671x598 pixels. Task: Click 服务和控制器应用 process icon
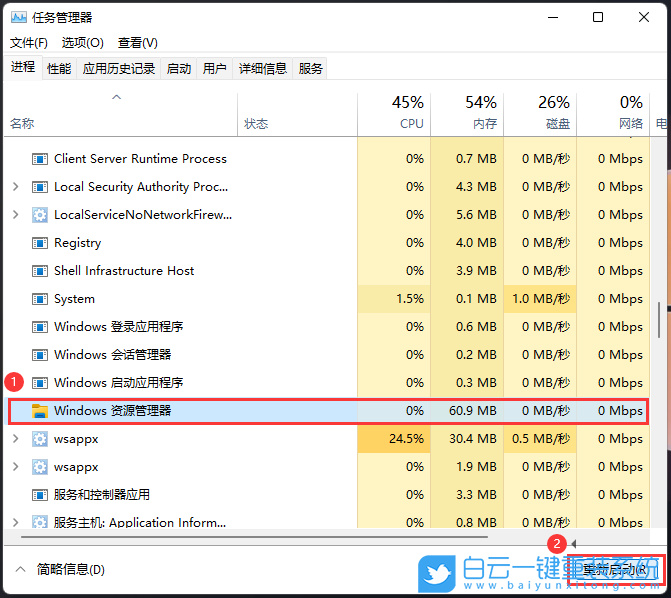[x=40, y=495]
